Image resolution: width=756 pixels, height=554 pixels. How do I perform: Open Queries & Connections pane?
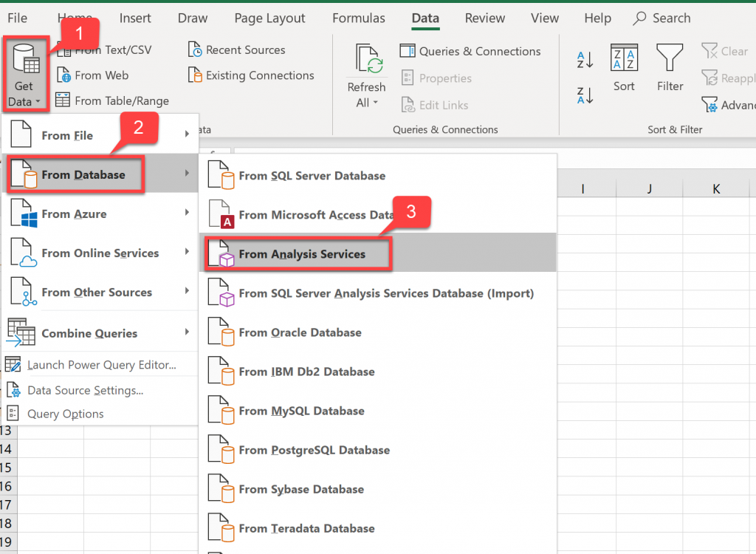(470, 51)
